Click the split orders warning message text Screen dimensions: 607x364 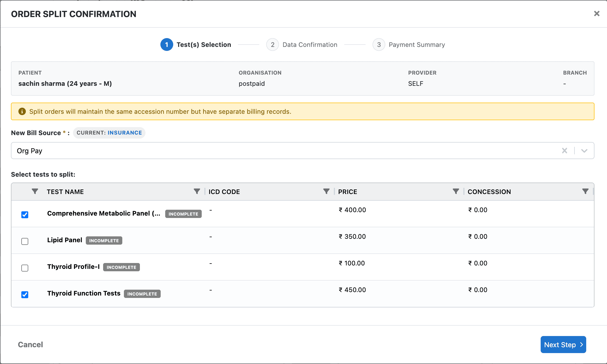[160, 111]
